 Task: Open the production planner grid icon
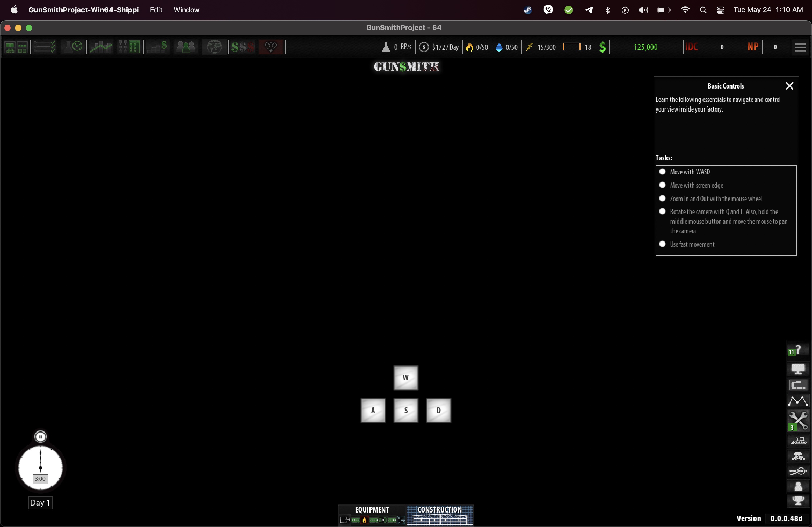click(x=129, y=47)
